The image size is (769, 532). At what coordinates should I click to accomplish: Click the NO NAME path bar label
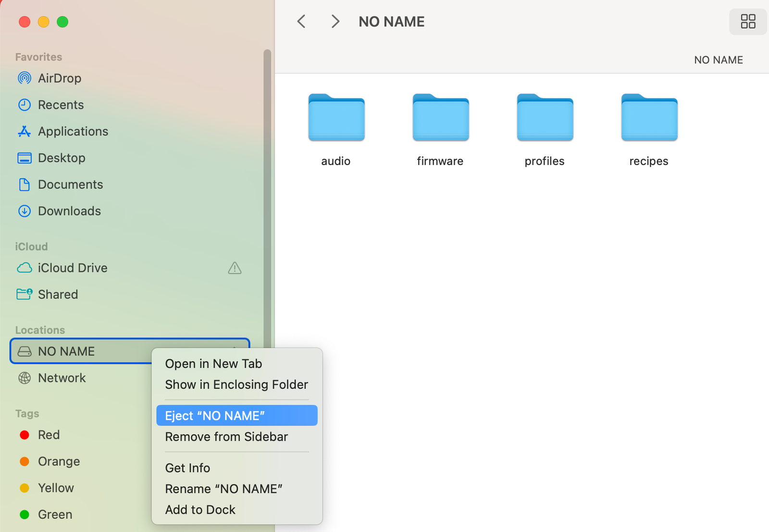[719, 60]
